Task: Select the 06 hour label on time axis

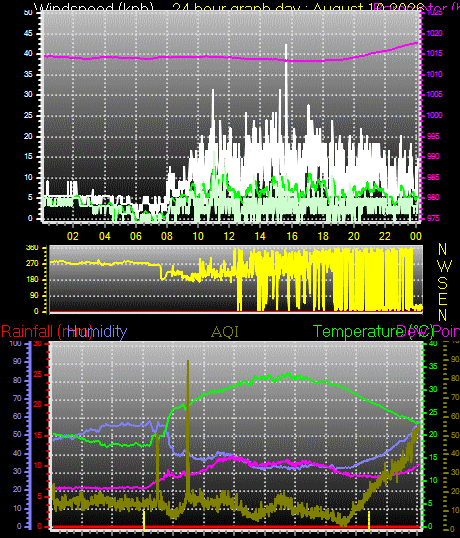Action: point(136,236)
